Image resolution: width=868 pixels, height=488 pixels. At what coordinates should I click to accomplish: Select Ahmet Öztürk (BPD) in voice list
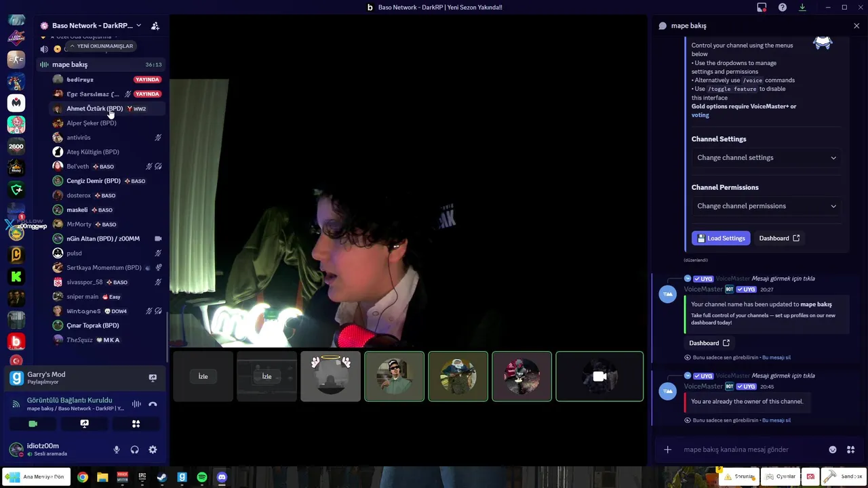pyautogui.click(x=107, y=108)
